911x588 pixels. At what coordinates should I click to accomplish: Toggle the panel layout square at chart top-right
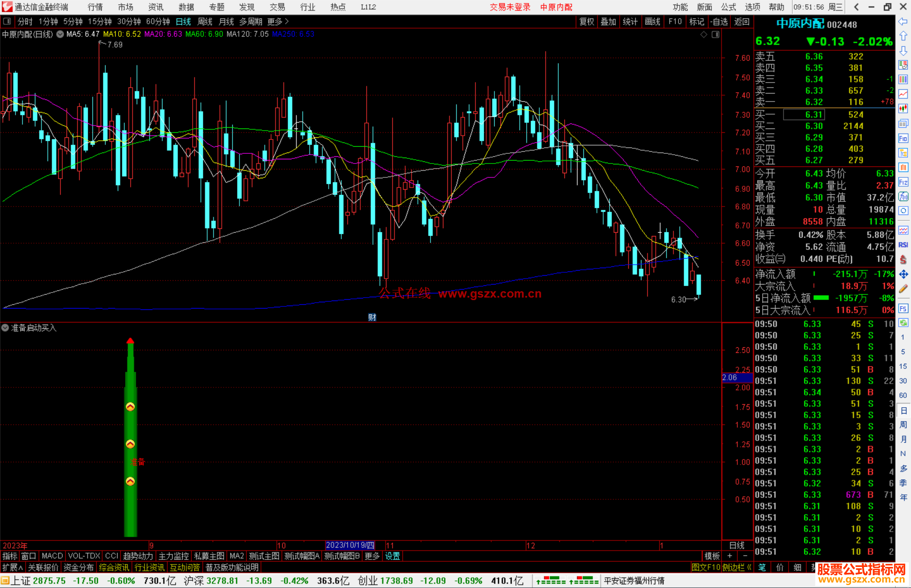click(x=716, y=35)
